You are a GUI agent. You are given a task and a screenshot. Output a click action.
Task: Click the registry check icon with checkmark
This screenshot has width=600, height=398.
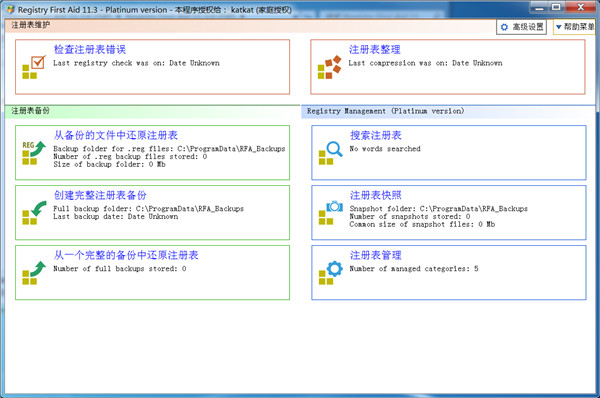(x=34, y=67)
